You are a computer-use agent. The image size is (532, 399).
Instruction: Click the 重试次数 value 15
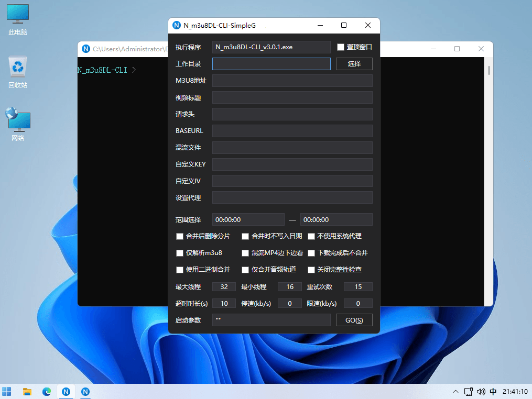[x=358, y=287]
